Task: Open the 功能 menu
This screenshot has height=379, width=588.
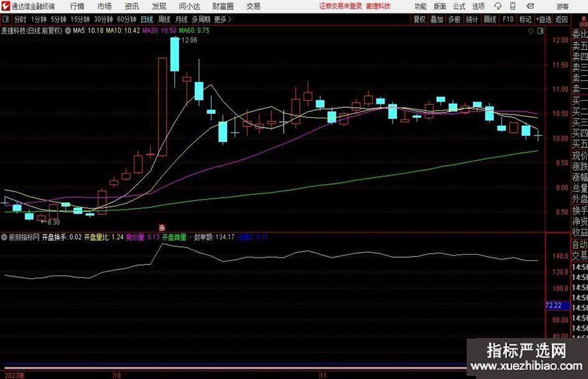Action: pyautogui.click(x=421, y=6)
